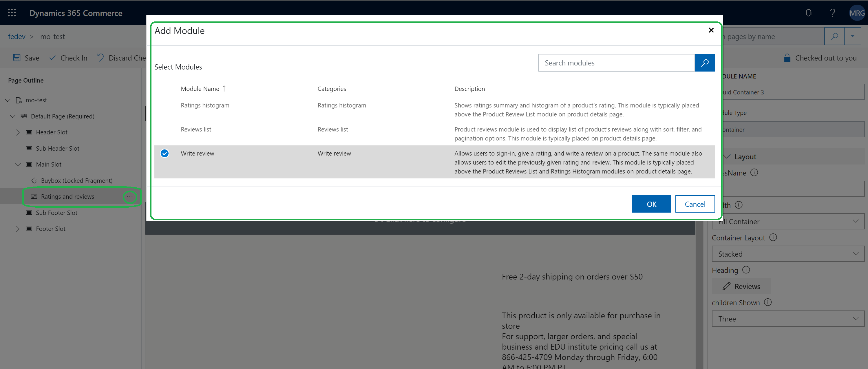
Task: Select the Write review checkbox
Action: coord(165,153)
